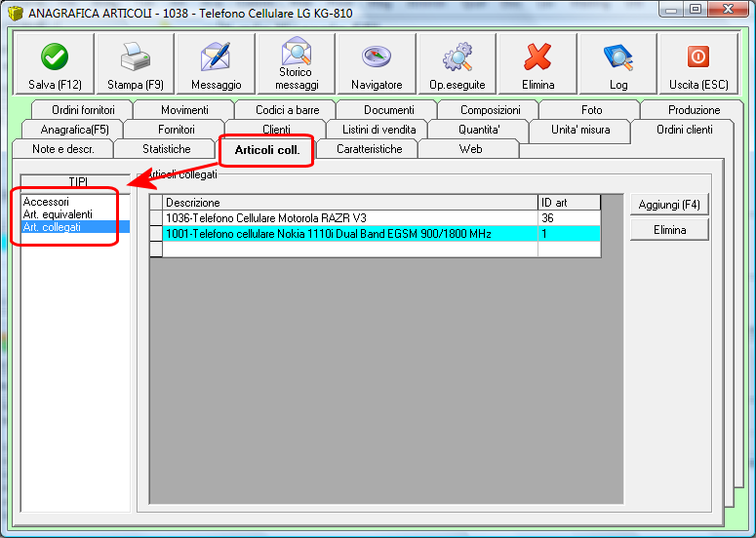Open the Storico messaggi button
The width and height of the screenshot is (756, 538).
[297, 63]
